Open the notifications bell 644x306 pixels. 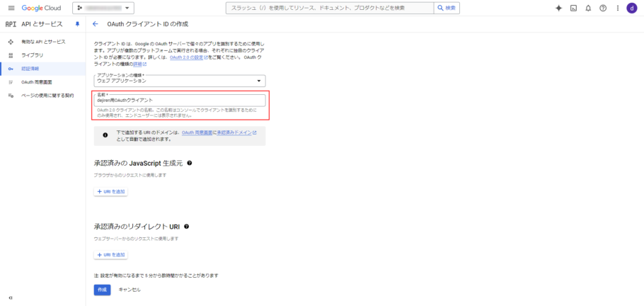pyautogui.click(x=587, y=8)
